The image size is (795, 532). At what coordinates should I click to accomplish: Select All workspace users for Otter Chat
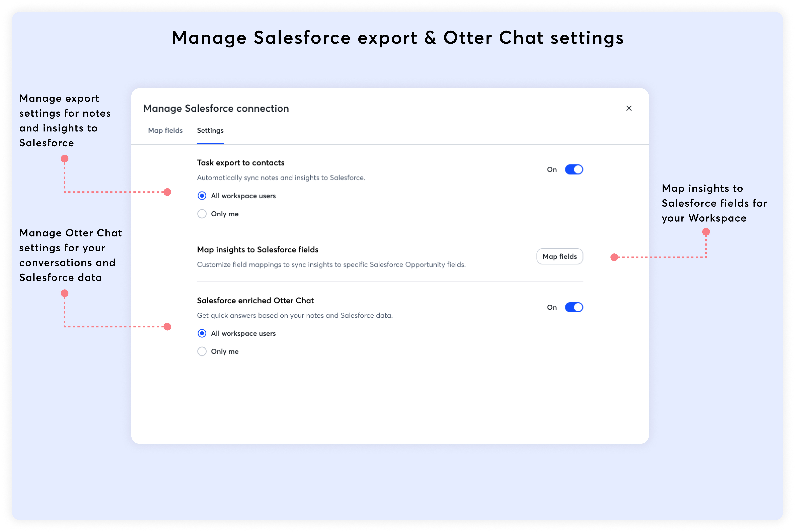202,333
